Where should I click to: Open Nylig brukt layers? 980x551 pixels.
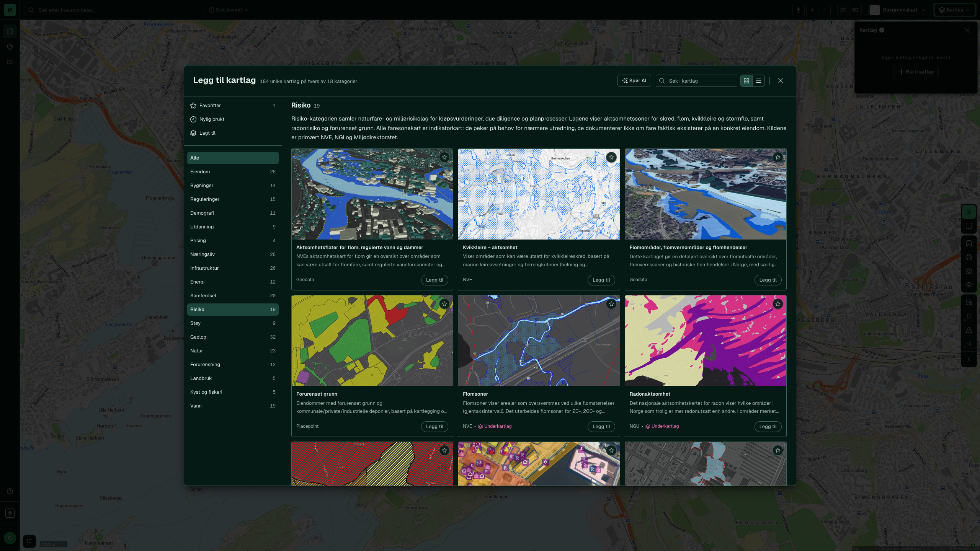[233, 119]
